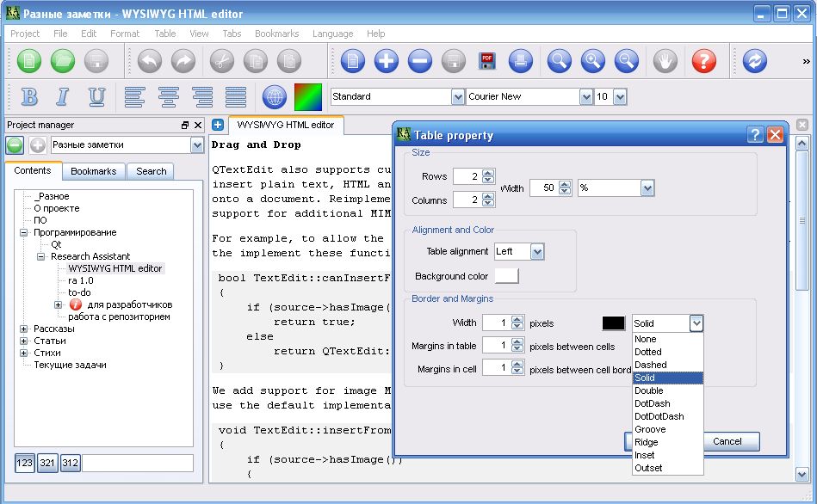Click the zoom in magnifier icon

593,61
